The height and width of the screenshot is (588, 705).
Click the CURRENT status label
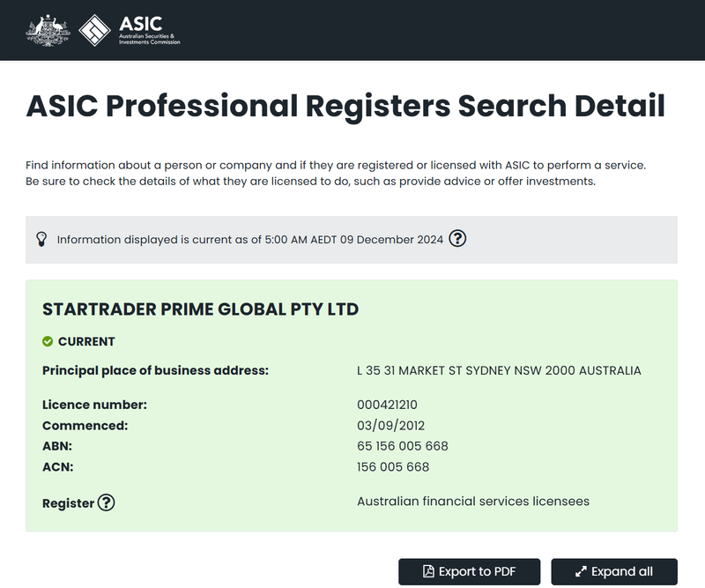click(86, 341)
